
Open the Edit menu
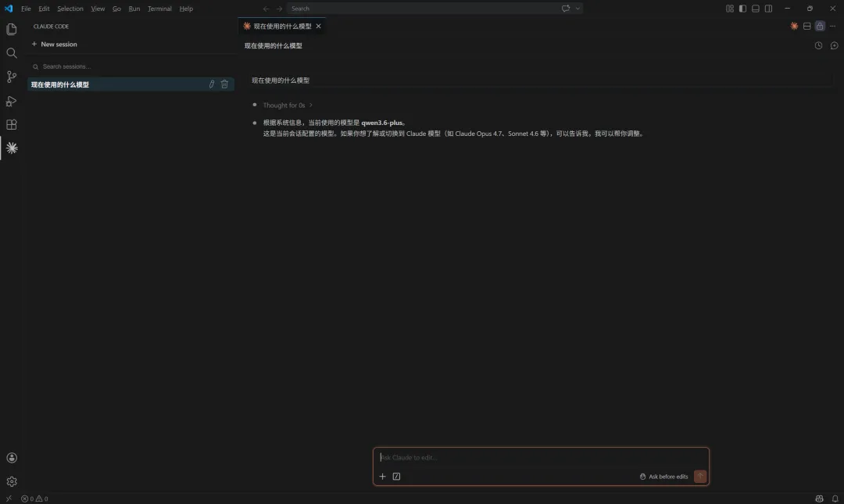tap(44, 9)
